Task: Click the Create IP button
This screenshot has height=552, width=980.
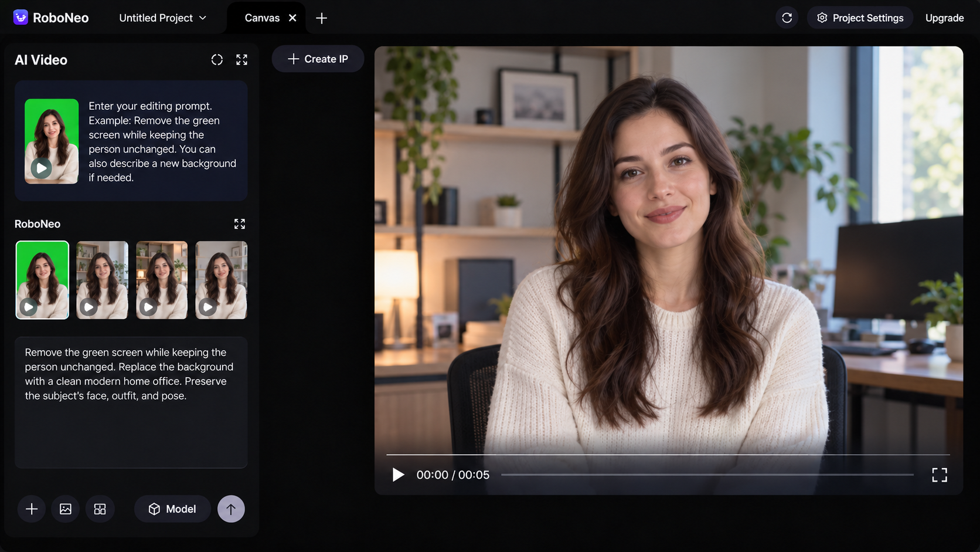Action: (x=318, y=59)
